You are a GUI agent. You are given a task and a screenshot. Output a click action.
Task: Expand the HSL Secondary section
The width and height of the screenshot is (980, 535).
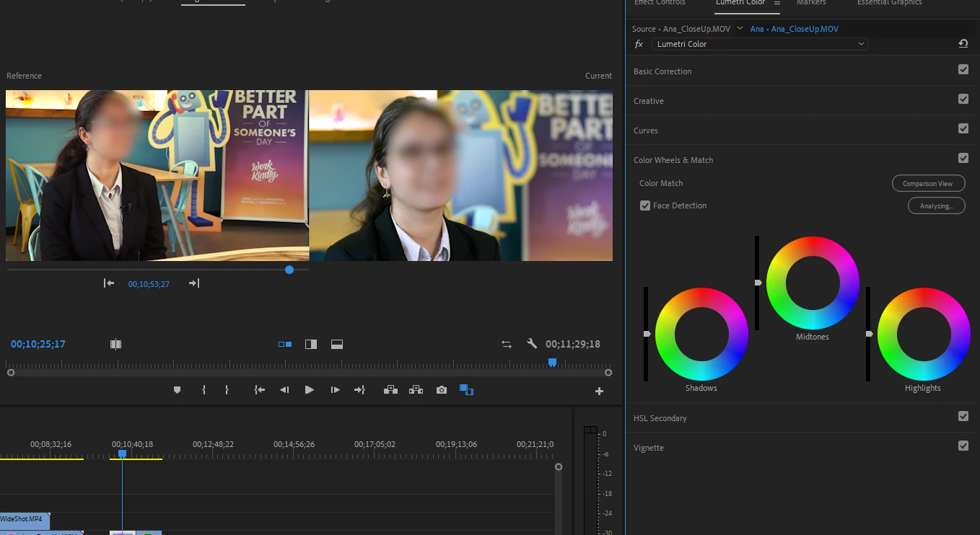click(660, 418)
